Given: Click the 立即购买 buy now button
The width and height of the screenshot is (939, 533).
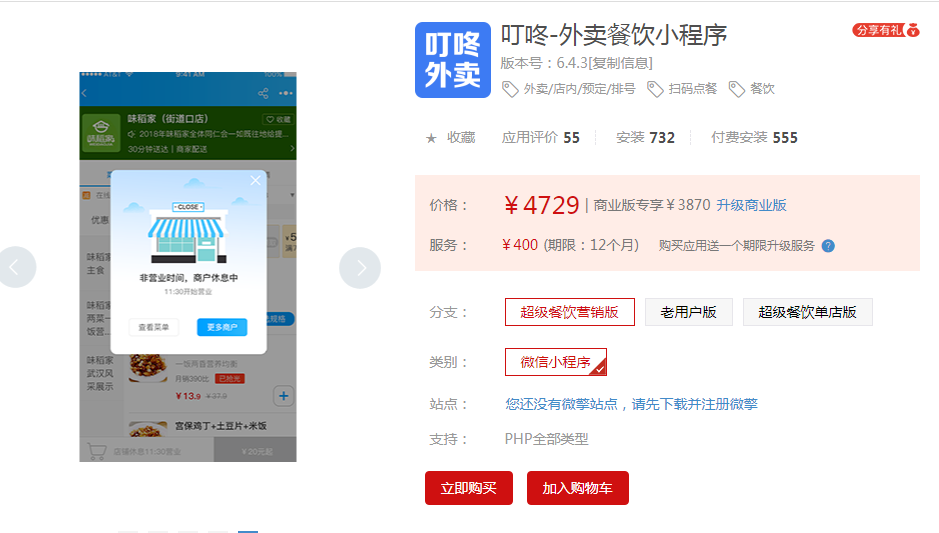Looking at the screenshot, I should tap(469, 488).
